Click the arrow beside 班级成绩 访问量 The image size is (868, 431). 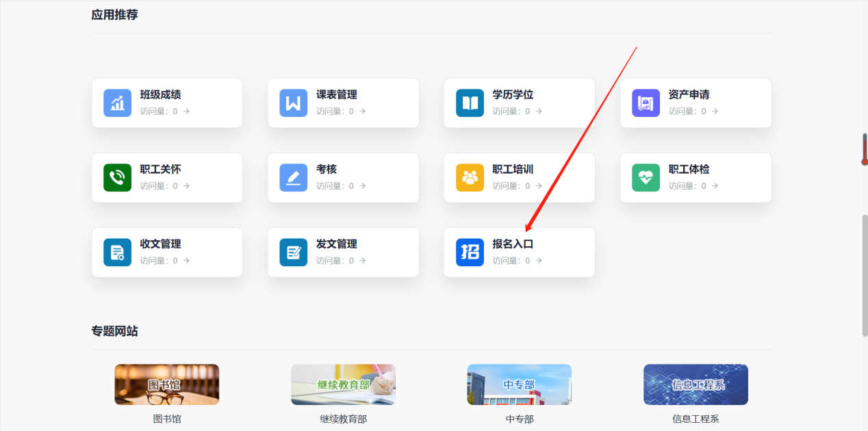click(186, 112)
